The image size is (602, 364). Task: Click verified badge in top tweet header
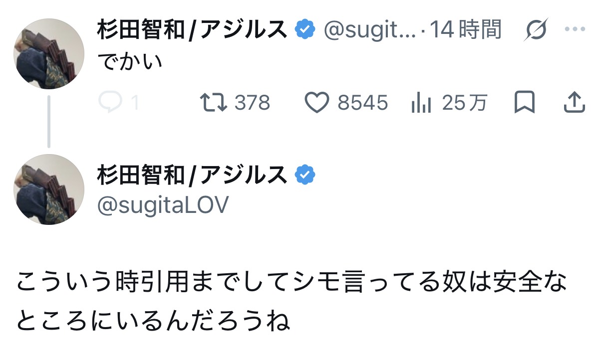pyautogui.click(x=305, y=30)
